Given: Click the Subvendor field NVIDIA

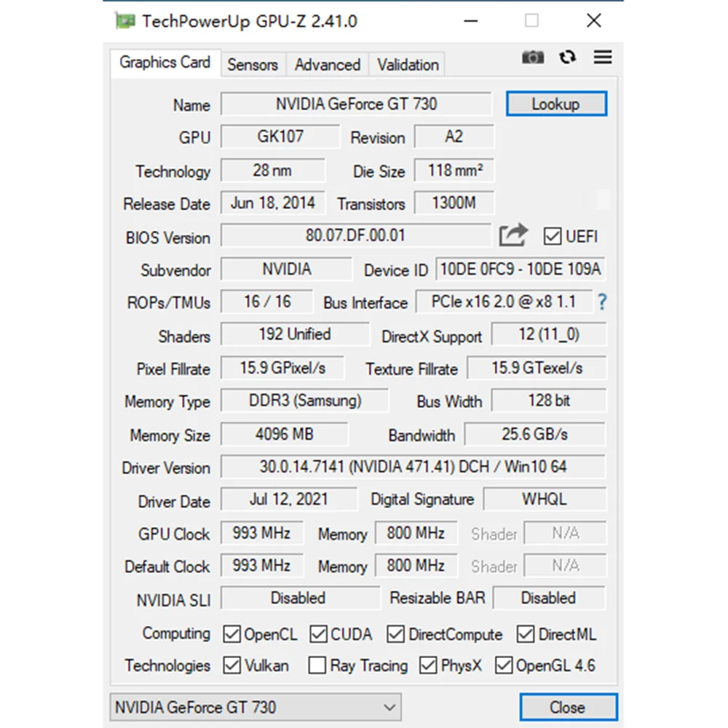Looking at the screenshot, I should 286,269.
